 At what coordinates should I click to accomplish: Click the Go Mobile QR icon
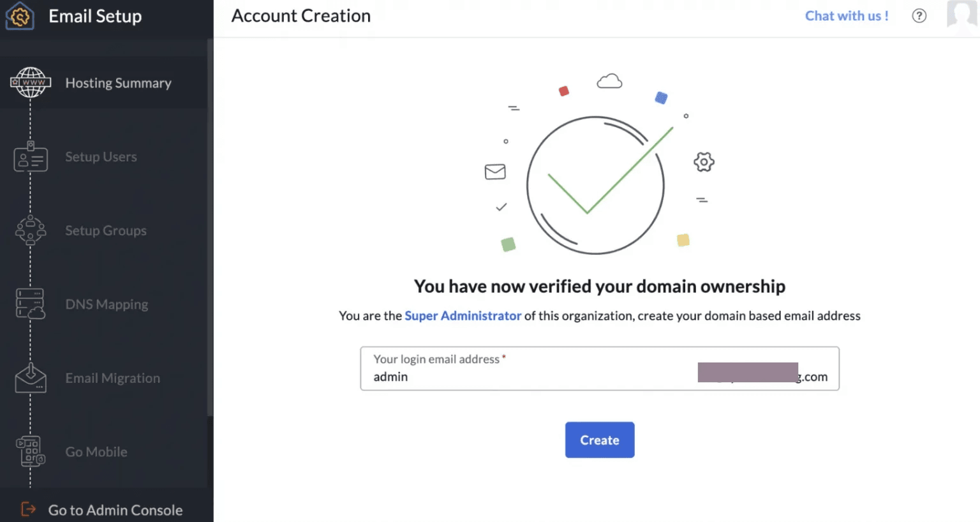click(x=30, y=451)
